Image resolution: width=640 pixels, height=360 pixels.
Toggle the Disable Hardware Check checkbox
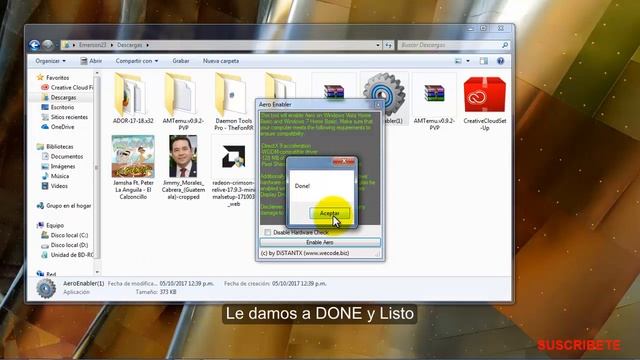268,232
